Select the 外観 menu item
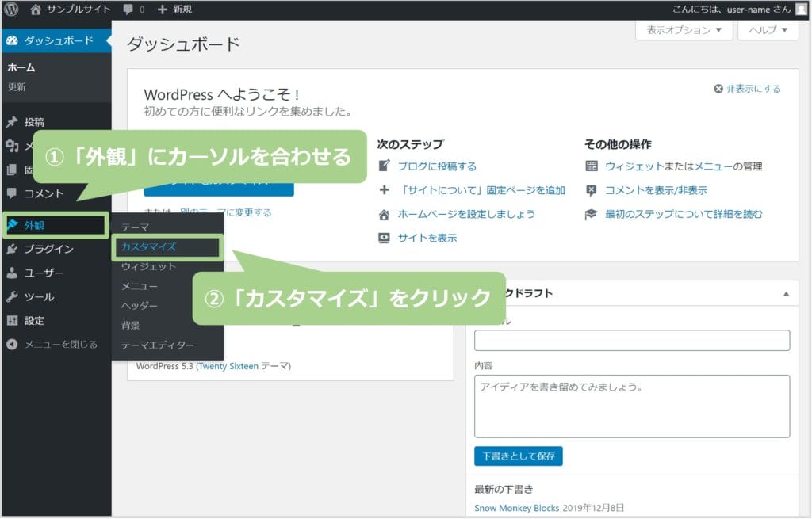 tap(56, 225)
